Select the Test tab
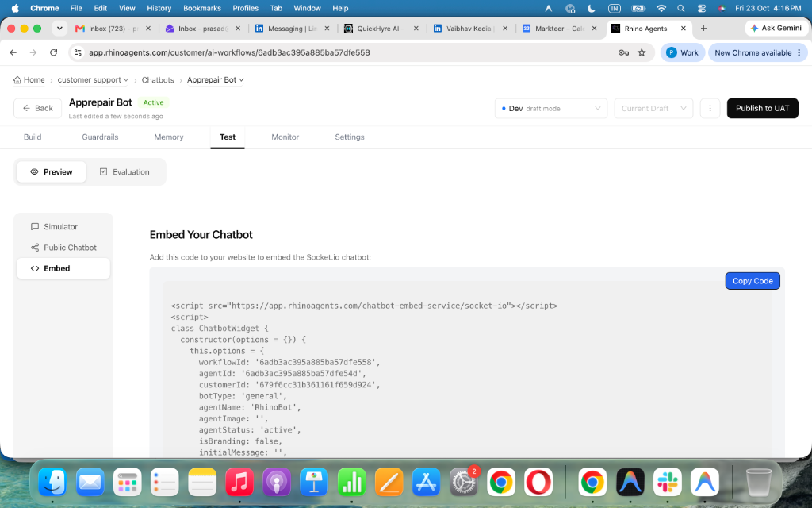Screen dimensions: 812x508 tap(228, 137)
